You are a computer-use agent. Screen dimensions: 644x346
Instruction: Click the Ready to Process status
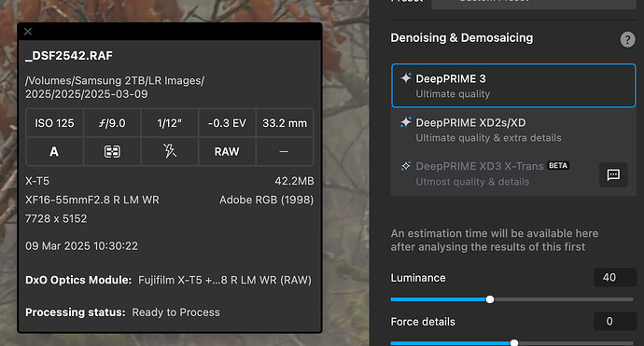pyautogui.click(x=175, y=312)
